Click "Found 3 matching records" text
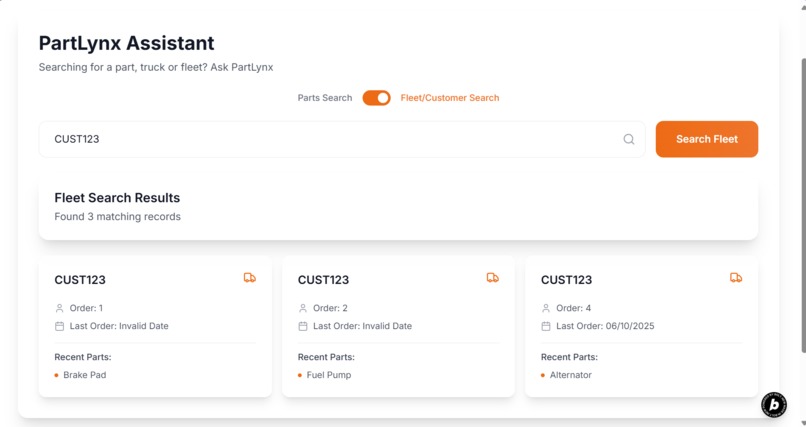Image resolution: width=806 pixels, height=427 pixels. tap(118, 217)
